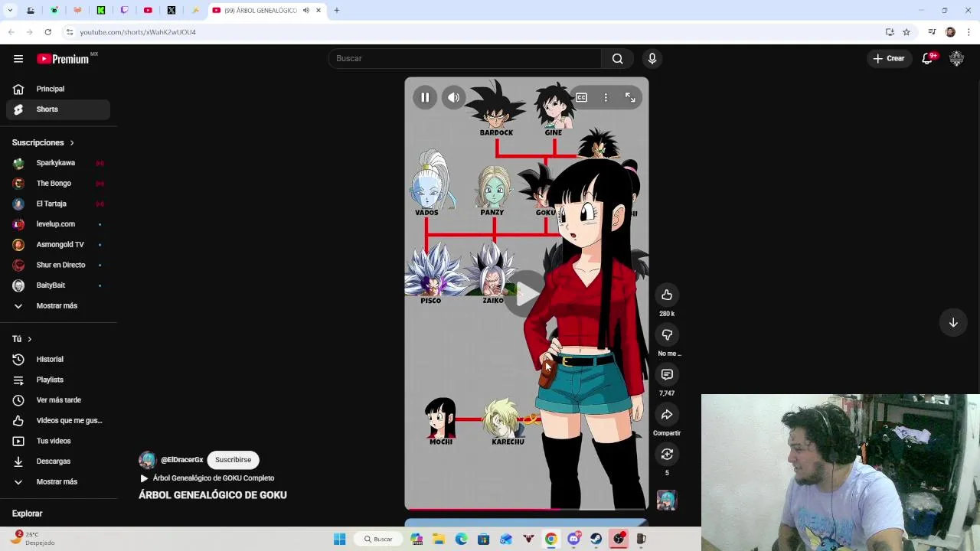
Task: Open BaityBait subscription
Action: coord(58,285)
